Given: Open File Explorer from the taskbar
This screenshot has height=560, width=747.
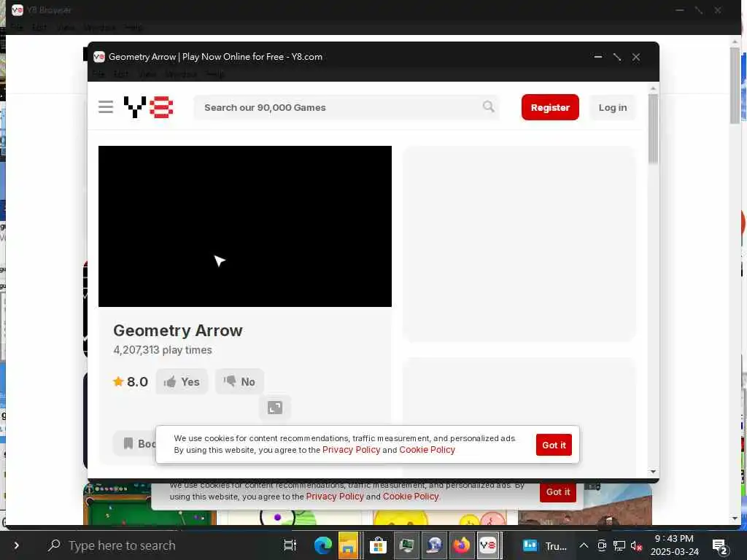Looking at the screenshot, I should (x=348, y=545).
